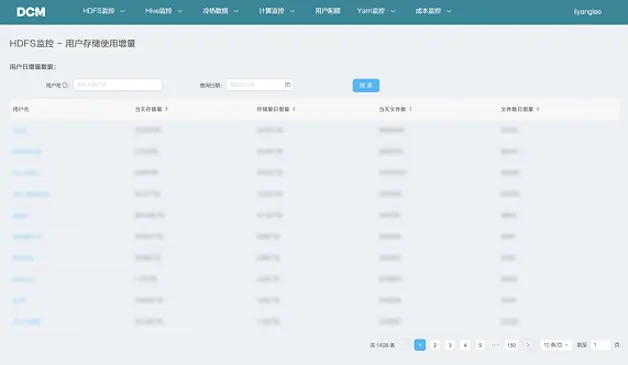Screen dimensions: 628x365
Task: Expand chevron next to Yarn监控
Action: click(x=393, y=11)
